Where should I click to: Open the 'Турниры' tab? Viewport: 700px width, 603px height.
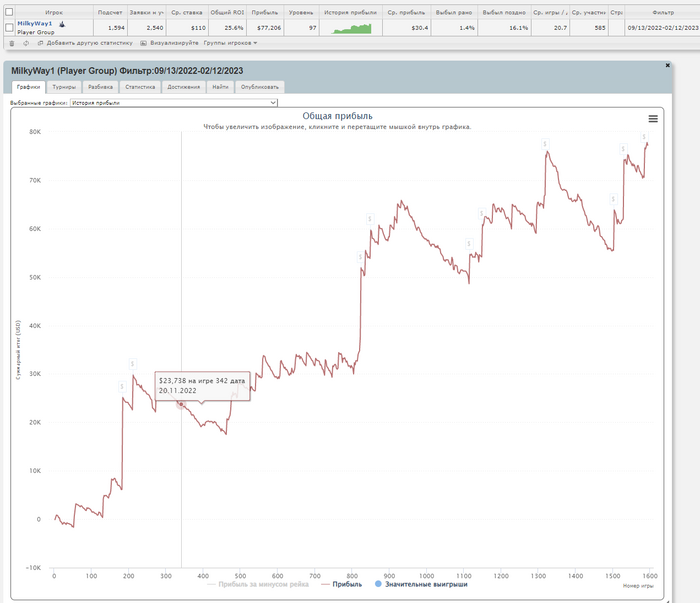(64, 87)
